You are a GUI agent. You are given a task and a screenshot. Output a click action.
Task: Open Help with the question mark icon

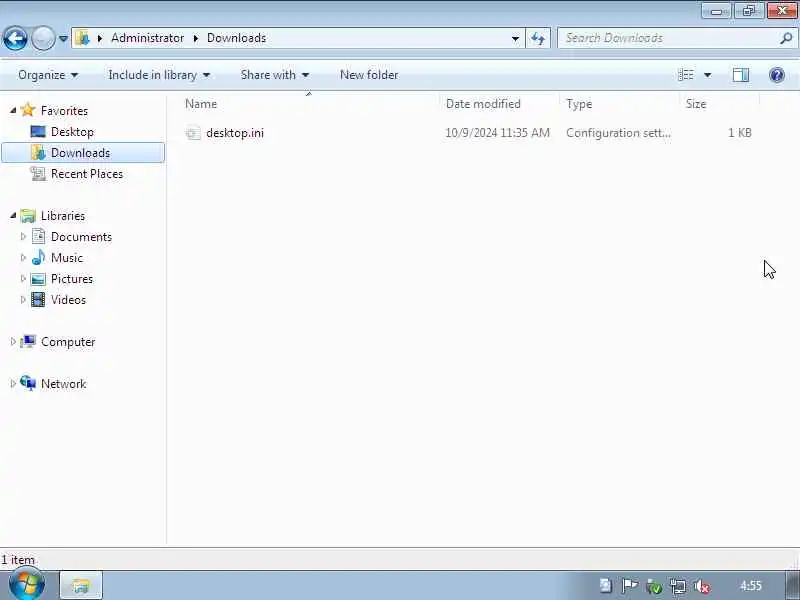[777, 75]
